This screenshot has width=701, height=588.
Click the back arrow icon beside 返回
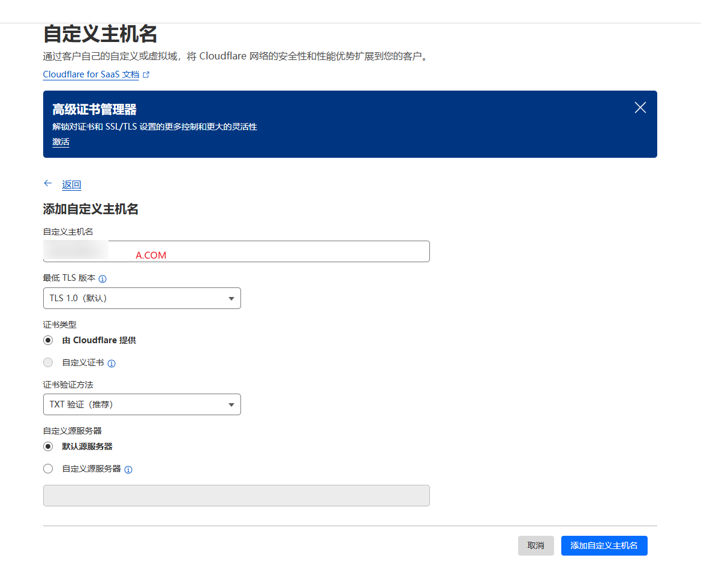pyautogui.click(x=48, y=184)
